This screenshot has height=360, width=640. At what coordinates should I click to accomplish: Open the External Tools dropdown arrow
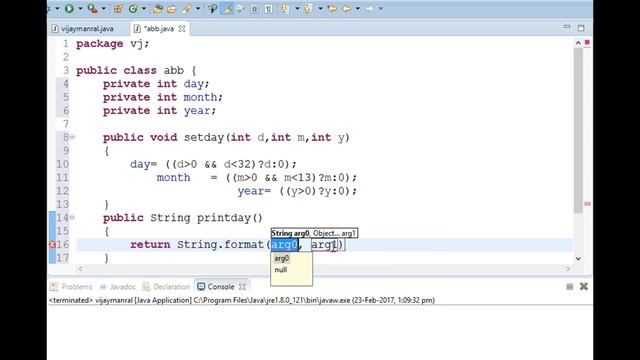tap(103, 9)
